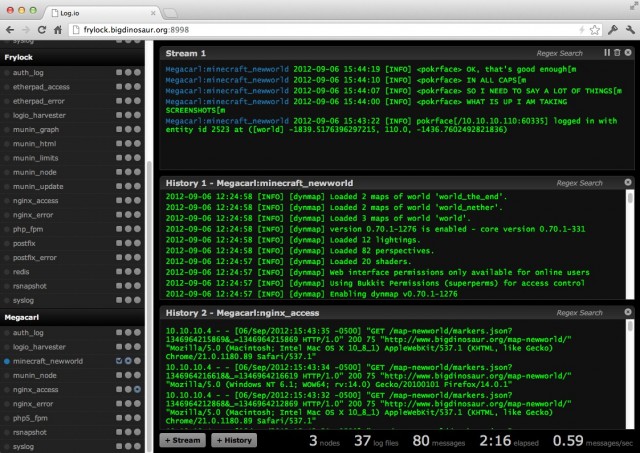Click the Frylock node heading
The image size is (640, 453).
pyautogui.click(x=19, y=58)
